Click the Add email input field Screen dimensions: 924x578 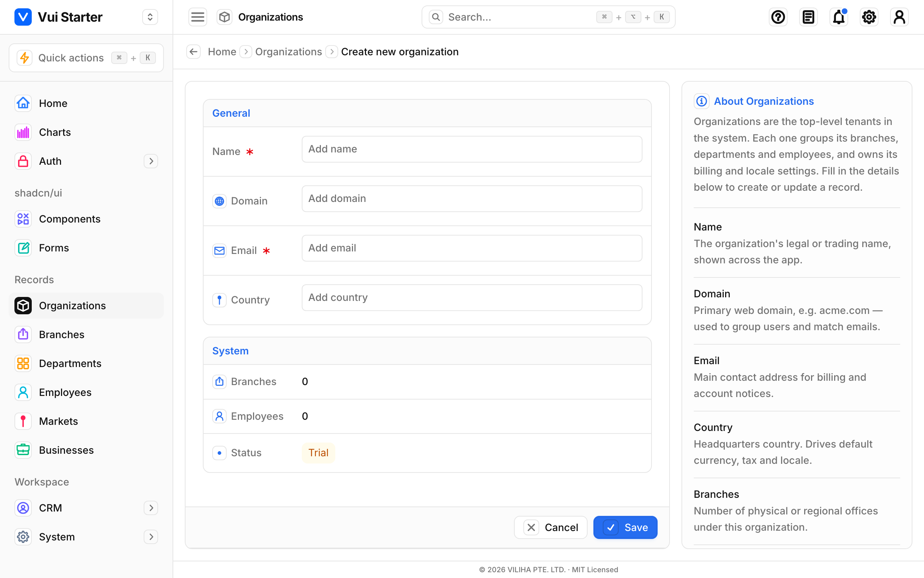coord(471,248)
